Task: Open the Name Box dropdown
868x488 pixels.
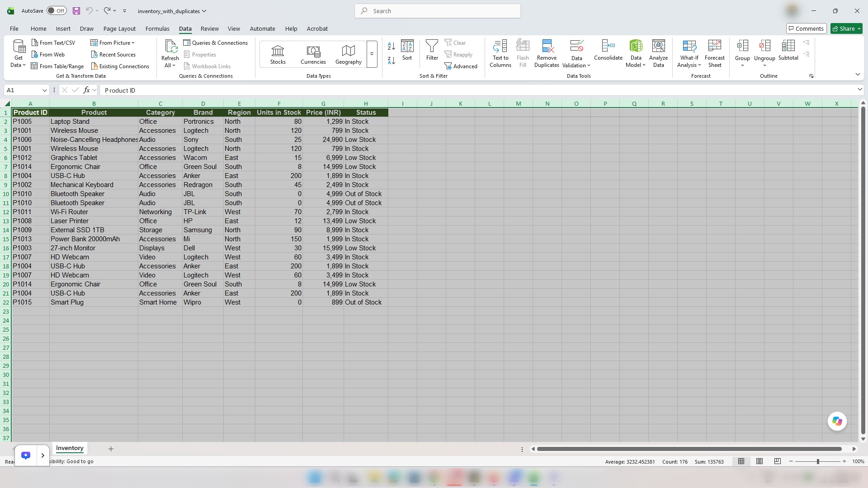Action: click(x=44, y=90)
